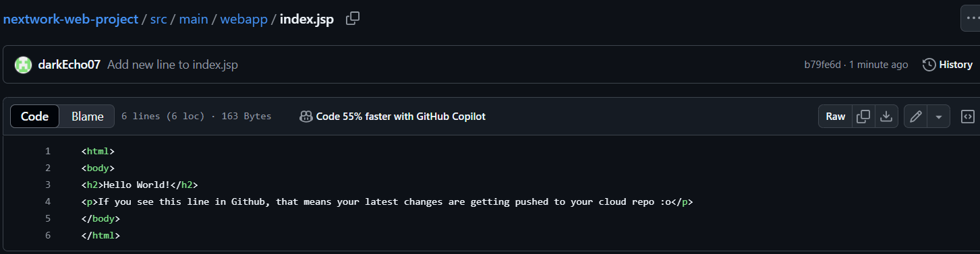Switch to Code view tab
980x254 pixels.
coord(34,117)
